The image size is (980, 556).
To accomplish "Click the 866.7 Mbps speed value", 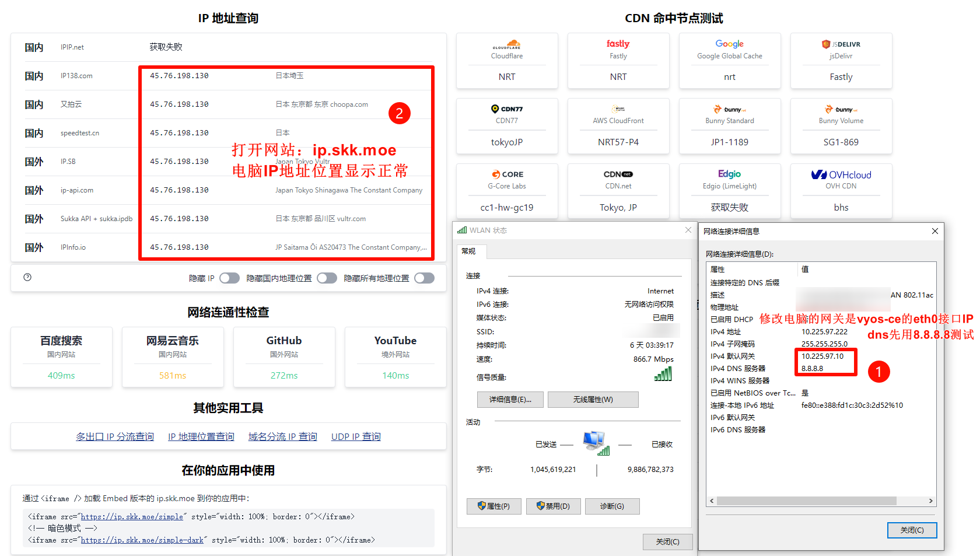I will pyautogui.click(x=653, y=359).
